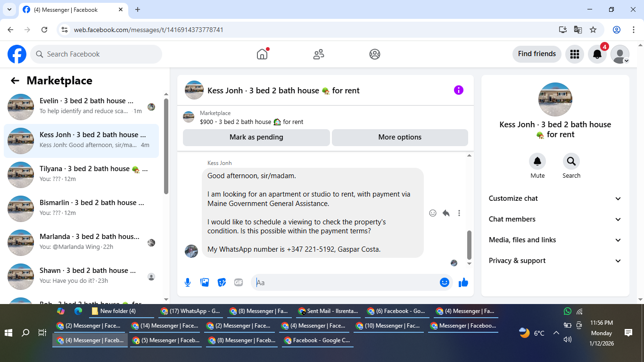This screenshot has height=362, width=644.
Task: Send a voice clip
Action: [188, 282]
